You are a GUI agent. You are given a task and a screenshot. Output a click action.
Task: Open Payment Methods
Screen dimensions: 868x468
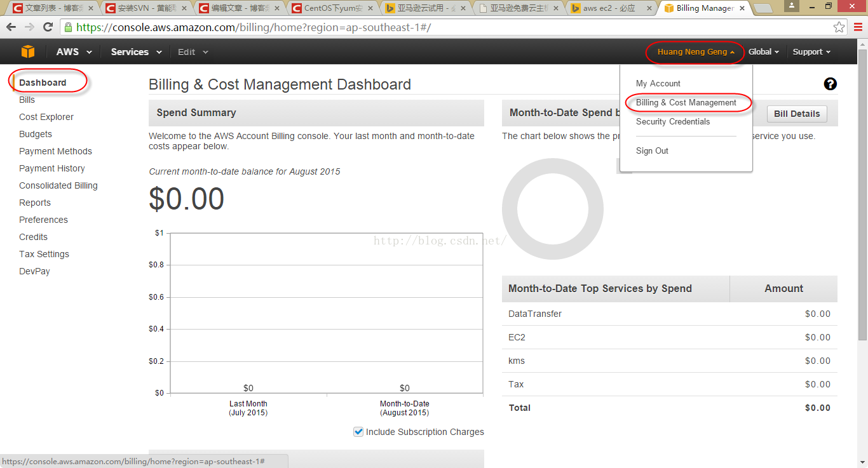[x=55, y=151]
